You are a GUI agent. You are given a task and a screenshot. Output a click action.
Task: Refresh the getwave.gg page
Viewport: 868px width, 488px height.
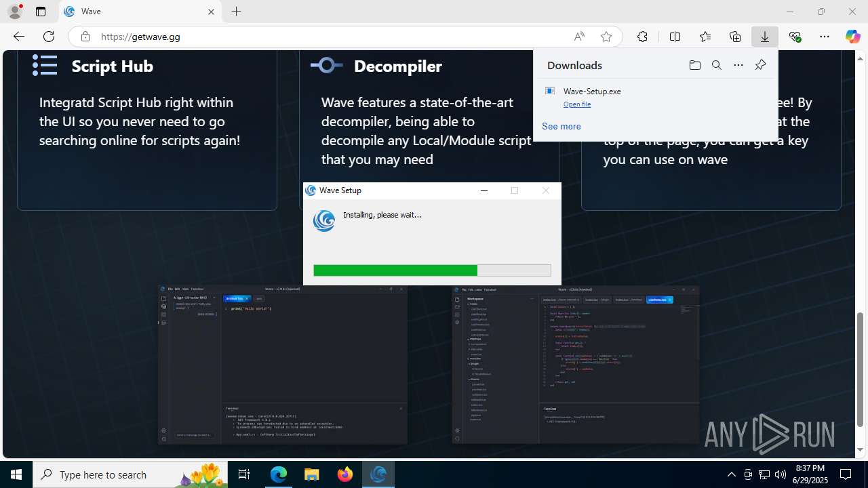point(49,37)
